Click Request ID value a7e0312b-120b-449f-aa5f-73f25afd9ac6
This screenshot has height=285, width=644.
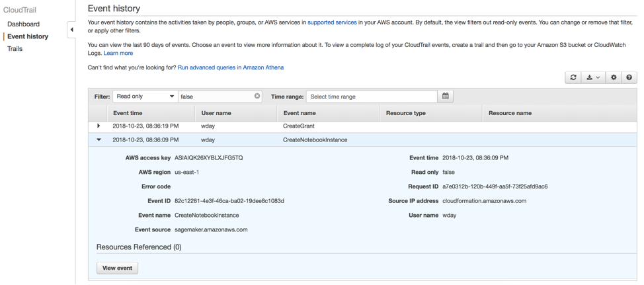(x=495, y=186)
